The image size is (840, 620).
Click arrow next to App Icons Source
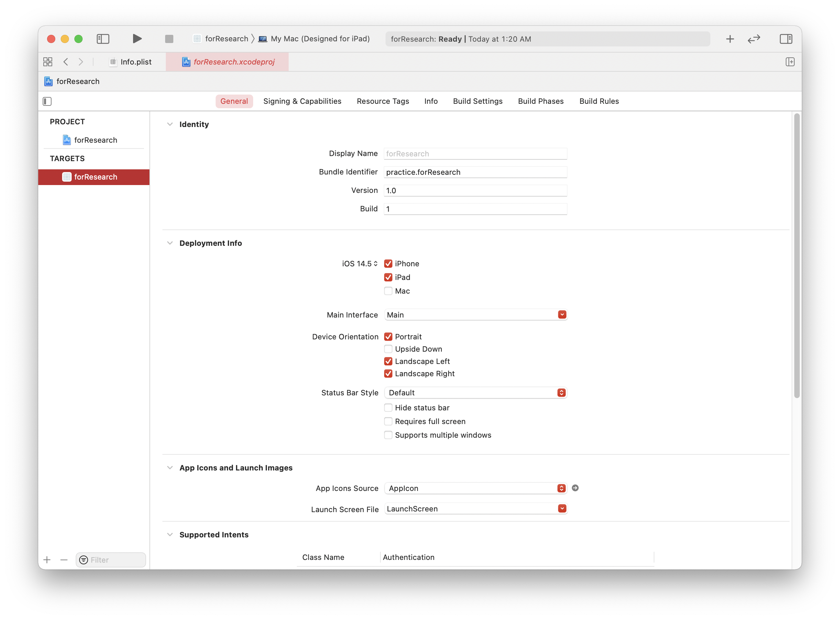(575, 488)
